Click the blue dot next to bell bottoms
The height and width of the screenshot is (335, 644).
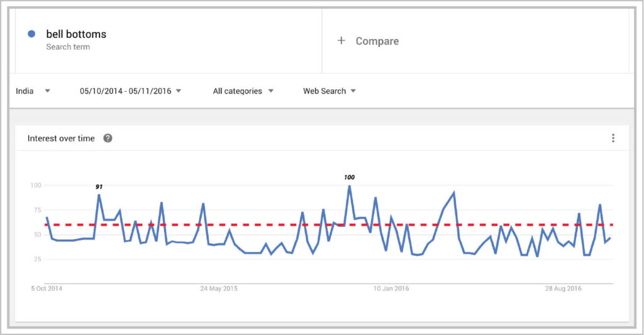click(x=31, y=34)
